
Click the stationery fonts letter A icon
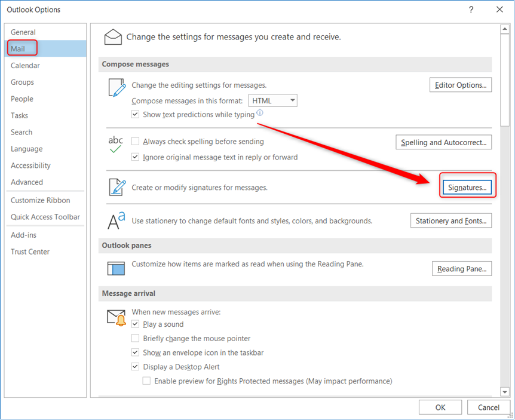117,220
